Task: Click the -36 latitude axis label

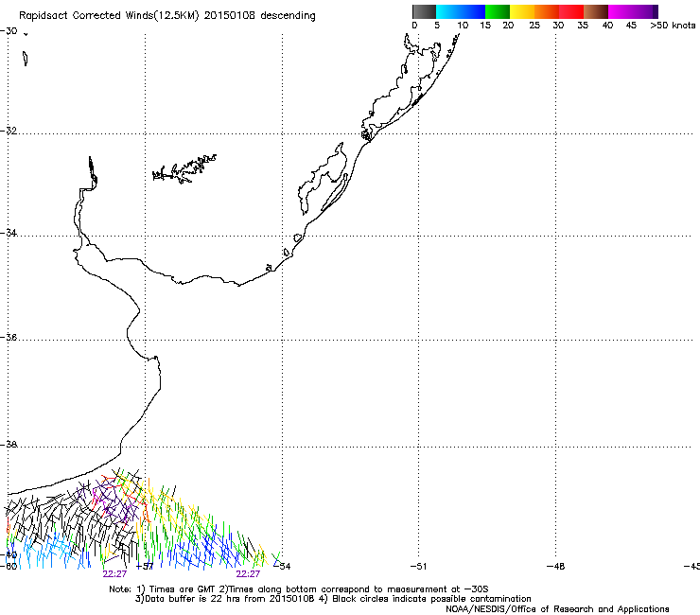Action: 9,337
